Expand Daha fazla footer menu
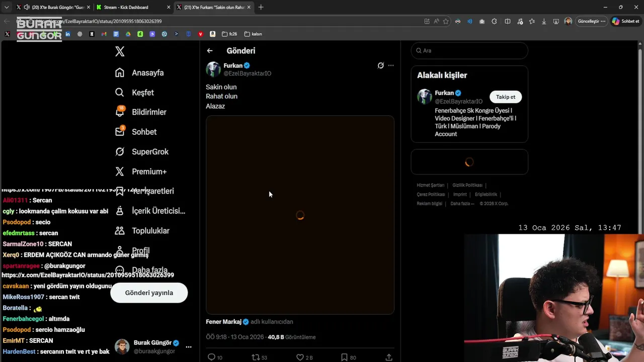The image size is (644, 362). pos(462,204)
